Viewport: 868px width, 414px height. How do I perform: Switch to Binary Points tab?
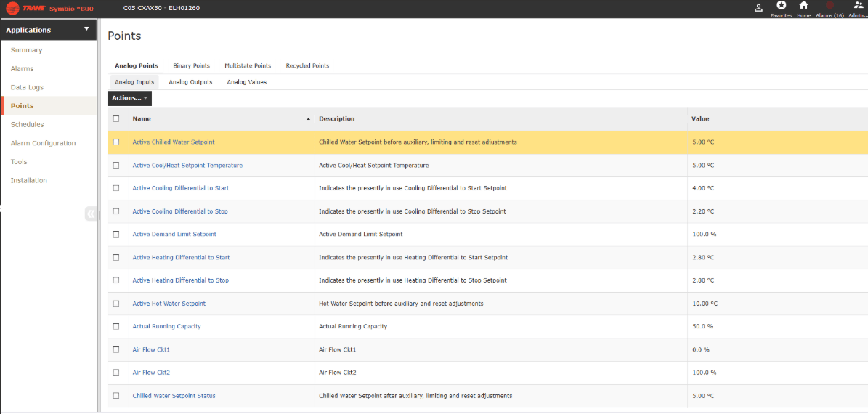[191, 66]
